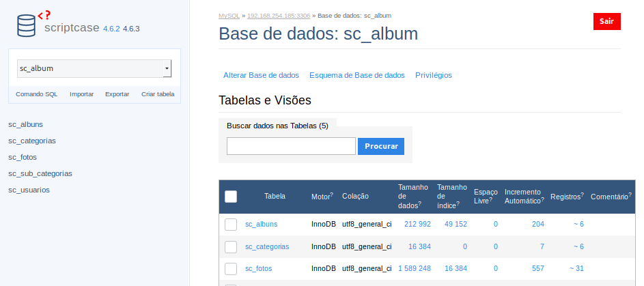
Task: Open the sc_album database dropdown
Action: pos(94,68)
